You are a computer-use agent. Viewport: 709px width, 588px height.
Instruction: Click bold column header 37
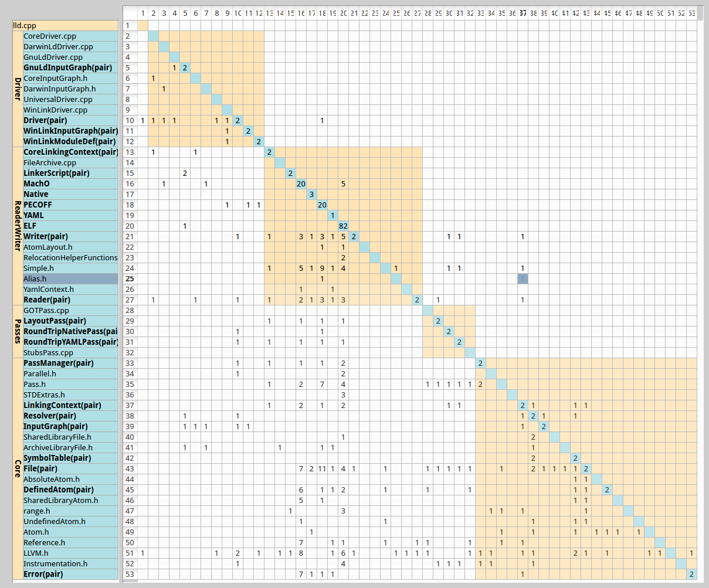click(523, 13)
